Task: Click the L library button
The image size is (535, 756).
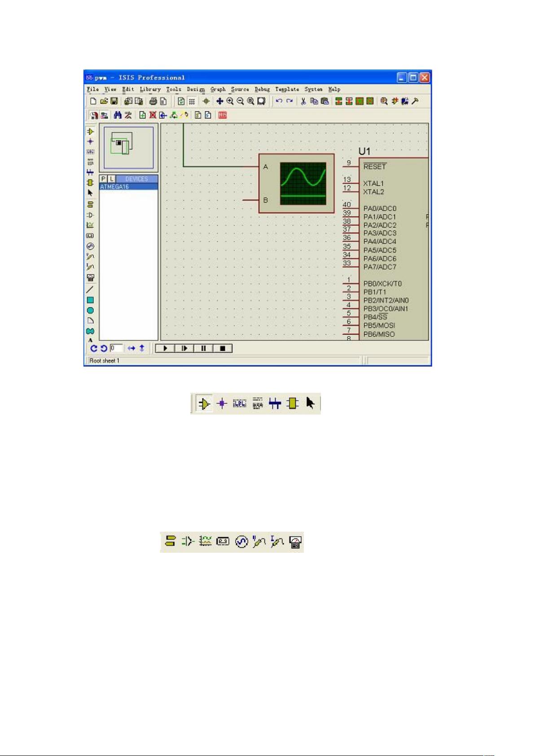Action: pyautogui.click(x=112, y=179)
